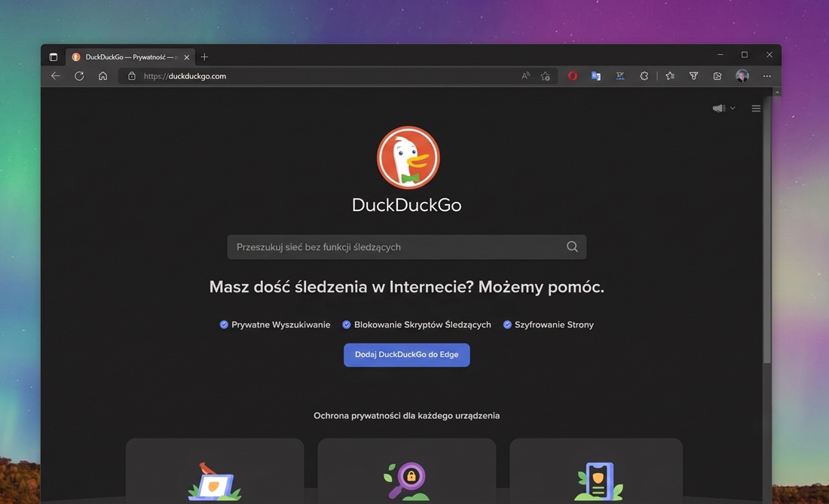Click the megaphone announcements icon

pos(718,108)
